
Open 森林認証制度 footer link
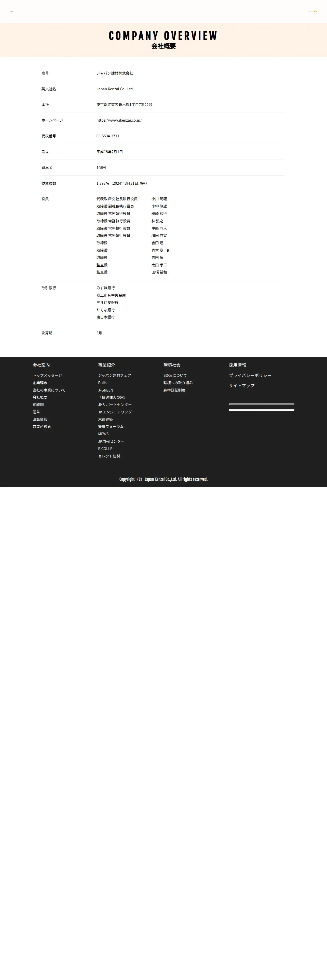174,390
